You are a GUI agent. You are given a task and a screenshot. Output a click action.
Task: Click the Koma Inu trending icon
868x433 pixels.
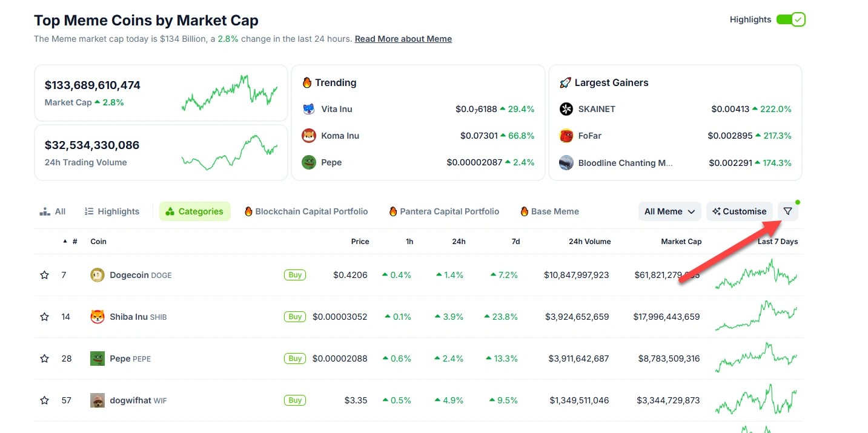coord(309,136)
